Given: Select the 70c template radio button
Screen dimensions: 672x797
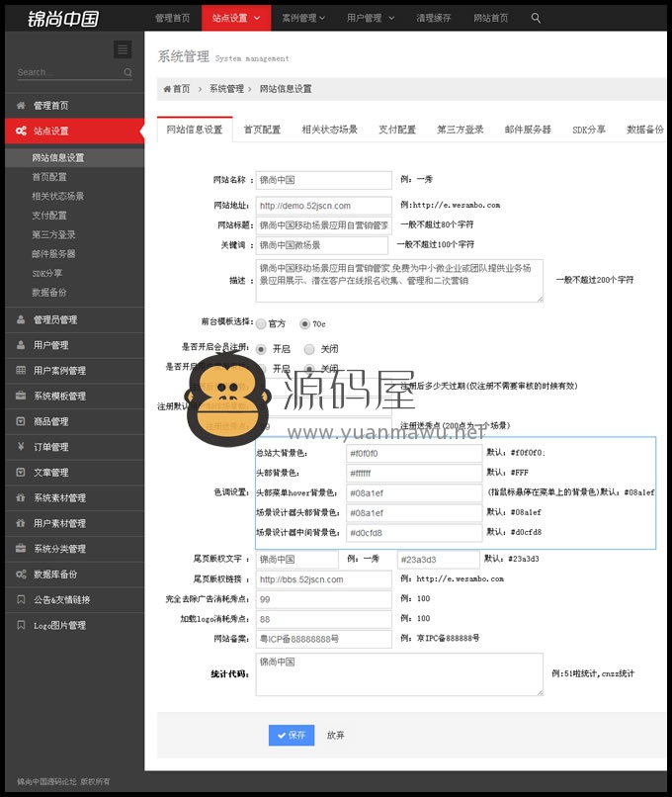Looking at the screenshot, I should click(x=304, y=323).
